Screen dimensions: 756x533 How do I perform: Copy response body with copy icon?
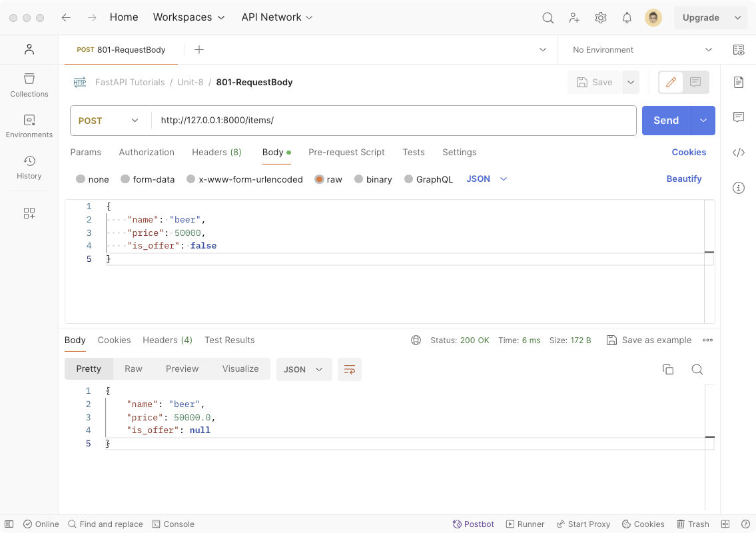coord(667,369)
